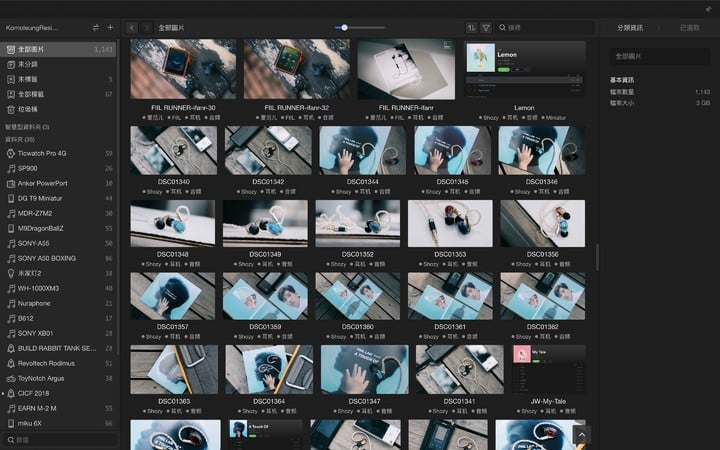The height and width of the screenshot is (450, 720).
Task: Click the phone icon of M9DragonBallZ
Action: (11, 228)
